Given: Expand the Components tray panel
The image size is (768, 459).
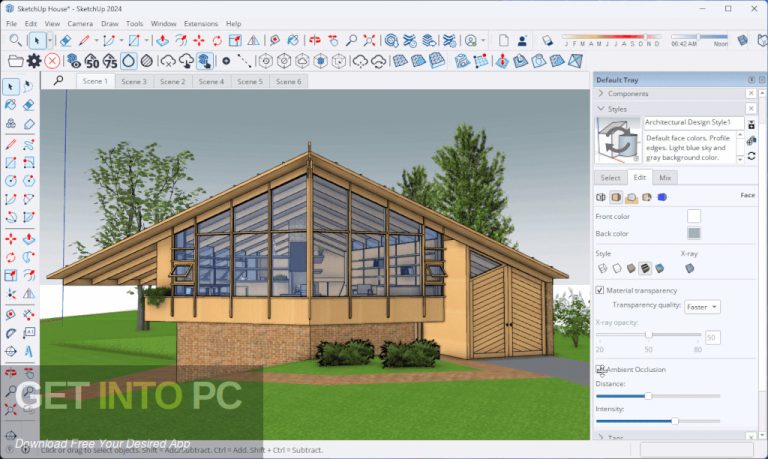Looking at the screenshot, I should (601, 93).
